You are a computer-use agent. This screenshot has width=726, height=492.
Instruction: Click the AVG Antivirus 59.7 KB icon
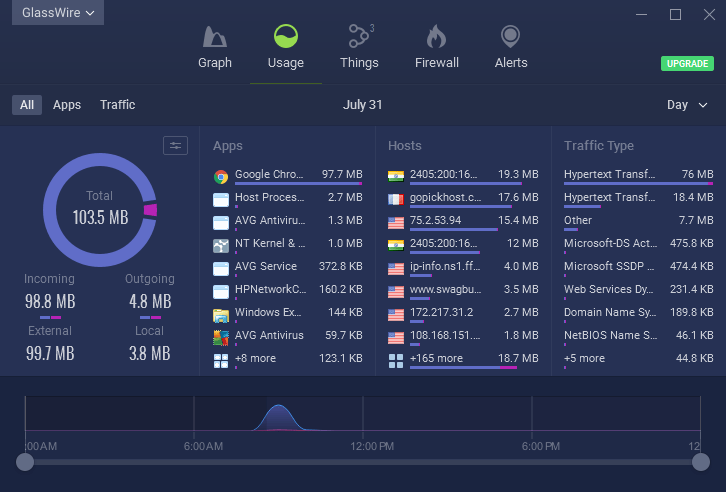(x=221, y=338)
